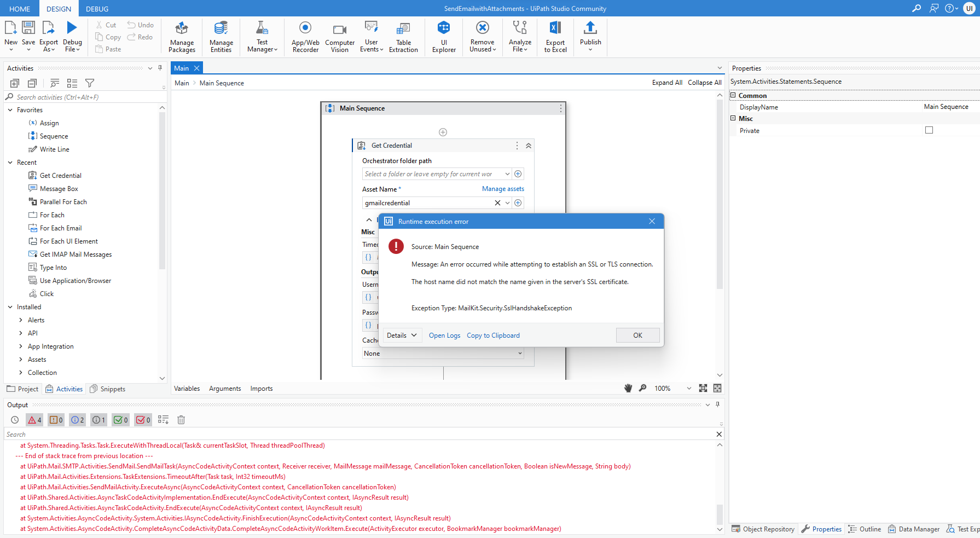Open the Data Manager tab
The image size is (980, 538).
(913, 529)
